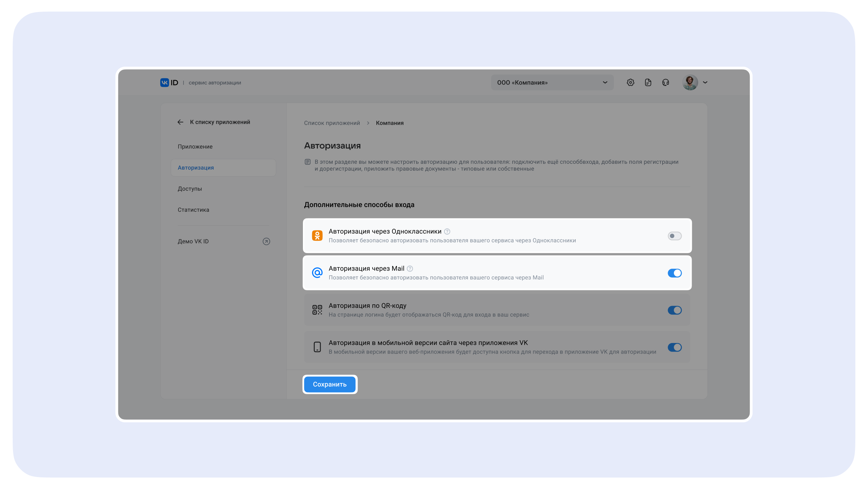Click the mobile phone icon
This screenshot has height=489, width=868.
317,347
